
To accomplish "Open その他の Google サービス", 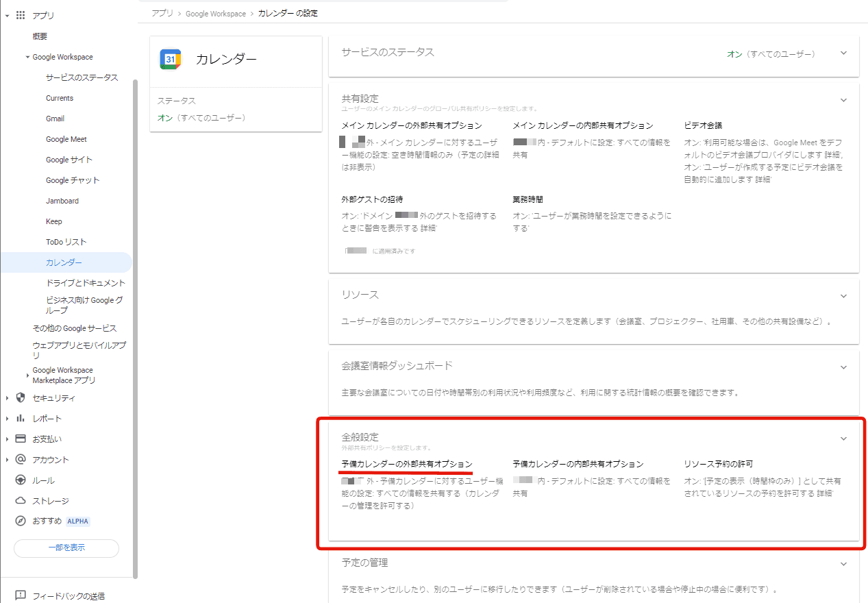I will click(75, 328).
